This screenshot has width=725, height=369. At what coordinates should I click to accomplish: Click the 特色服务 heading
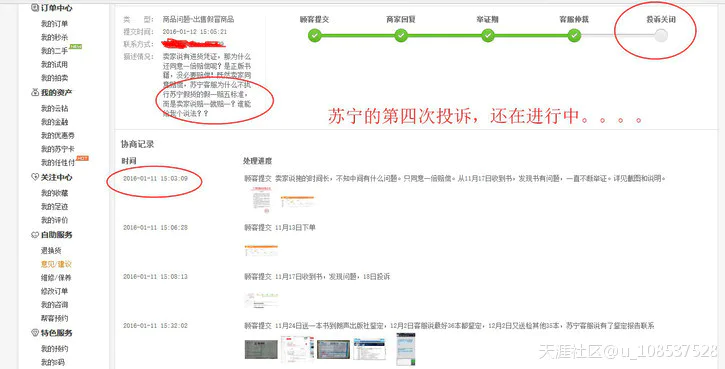(x=56, y=333)
